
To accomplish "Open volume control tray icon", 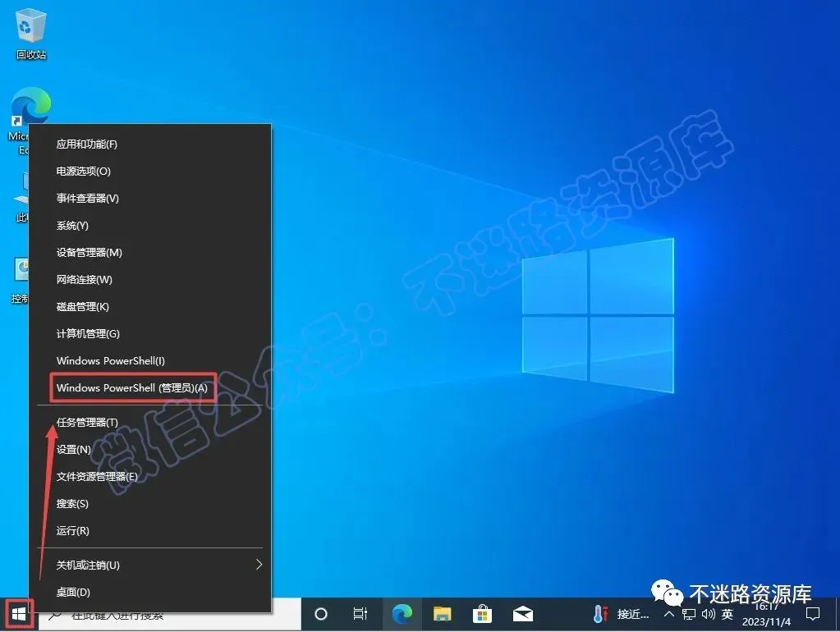I will click(x=709, y=614).
